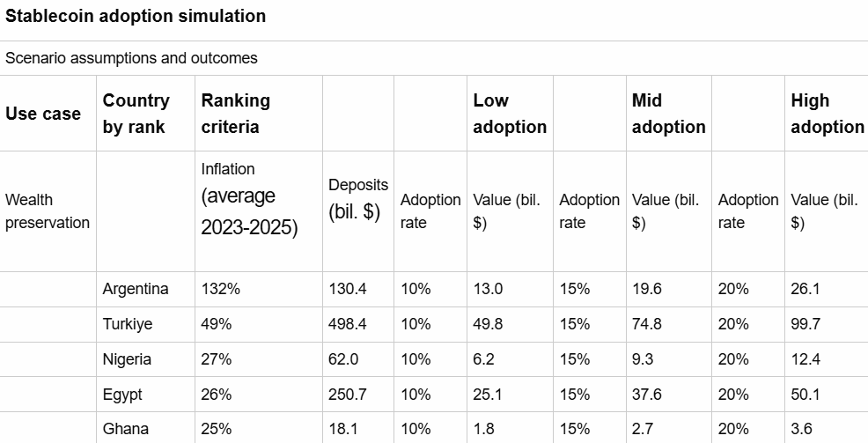Click the Deposits (bil. $) subheader
This screenshot has height=443, width=868.
357,199
